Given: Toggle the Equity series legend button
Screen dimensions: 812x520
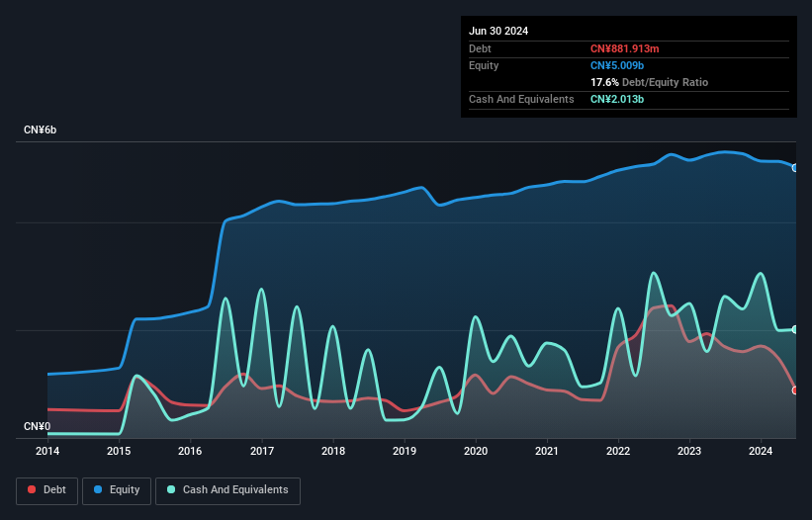Looking at the screenshot, I should pos(117,490).
